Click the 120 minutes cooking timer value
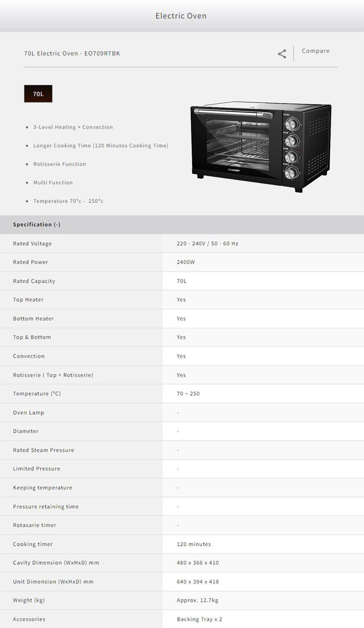 pos(194,544)
